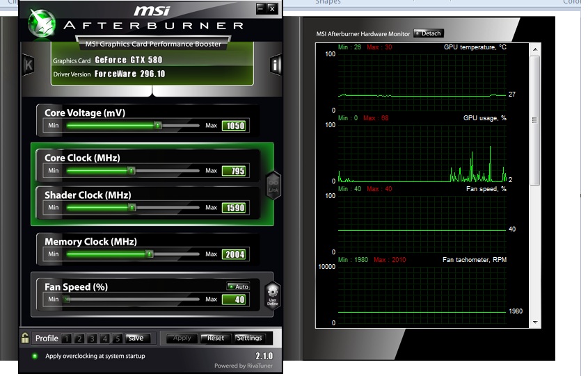Click the GeForce GTX 580 graphics card text
The height and width of the screenshot is (376, 588).
click(x=129, y=60)
